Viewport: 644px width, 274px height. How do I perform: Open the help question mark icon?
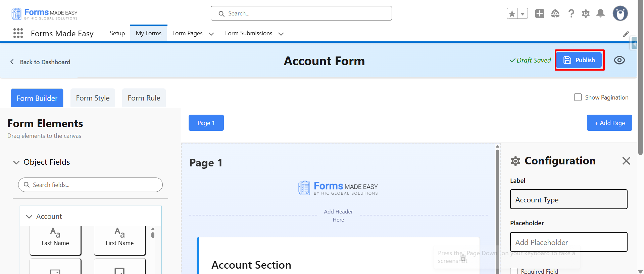(x=571, y=13)
